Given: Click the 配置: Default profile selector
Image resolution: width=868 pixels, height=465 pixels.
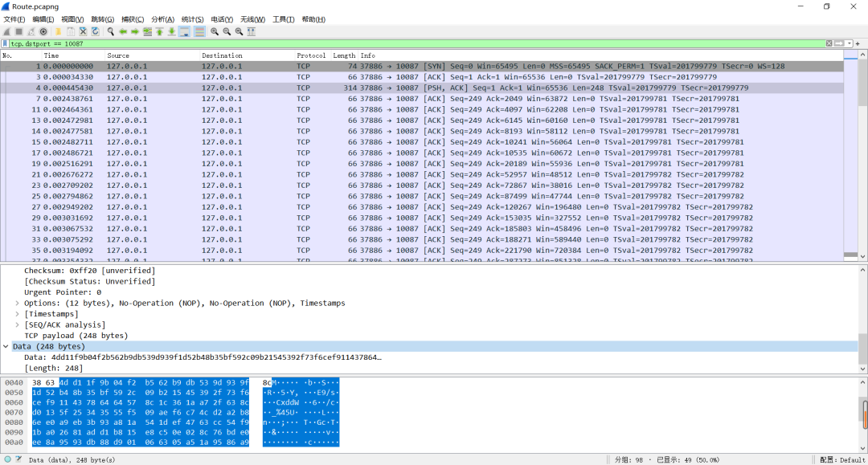Looking at the screenshot, I should [x=842, y=459].
